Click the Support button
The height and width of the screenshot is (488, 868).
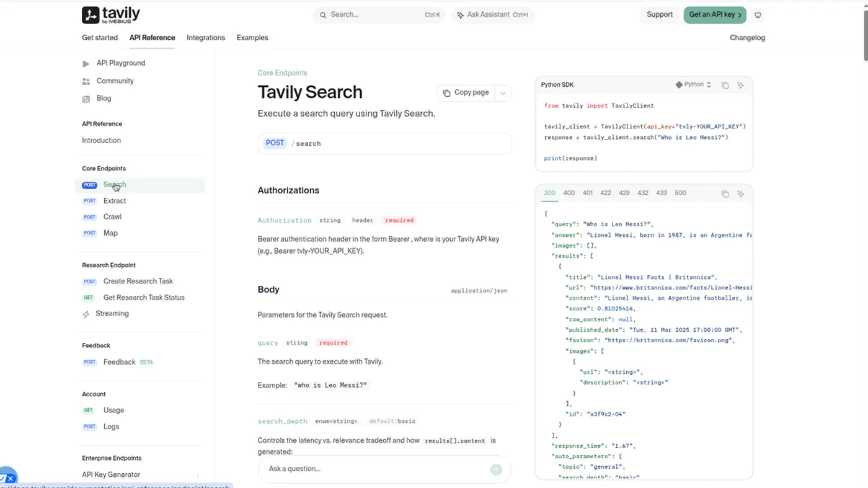pos(660,15)
